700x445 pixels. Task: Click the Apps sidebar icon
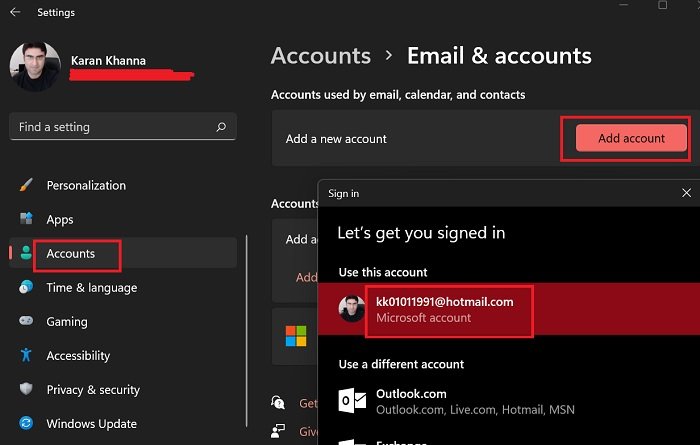click(x=26, y=219)
